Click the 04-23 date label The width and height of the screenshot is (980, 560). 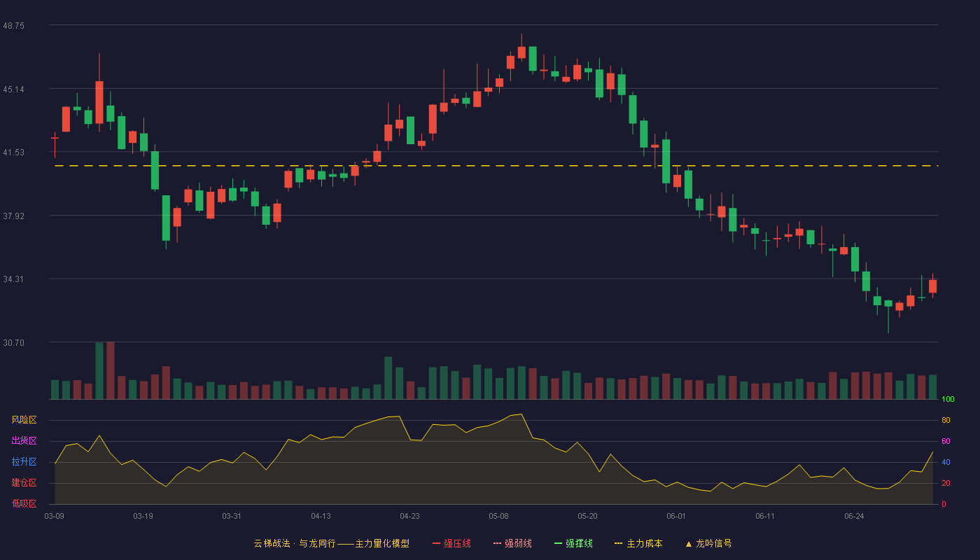tap(409, 516)
